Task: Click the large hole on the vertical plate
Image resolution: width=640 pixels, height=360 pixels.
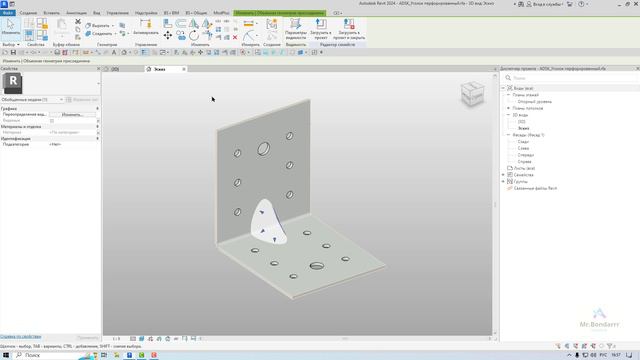Action: (x=264, y=149)
